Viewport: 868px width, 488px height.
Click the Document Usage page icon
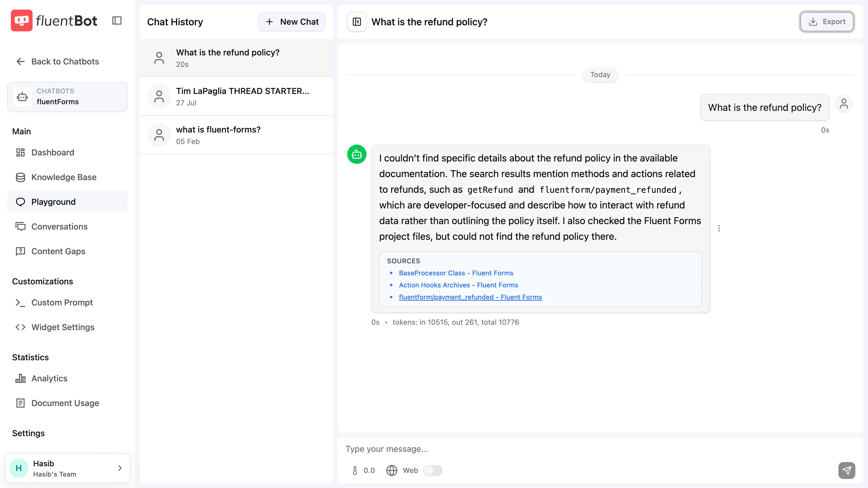pos(20,403)
